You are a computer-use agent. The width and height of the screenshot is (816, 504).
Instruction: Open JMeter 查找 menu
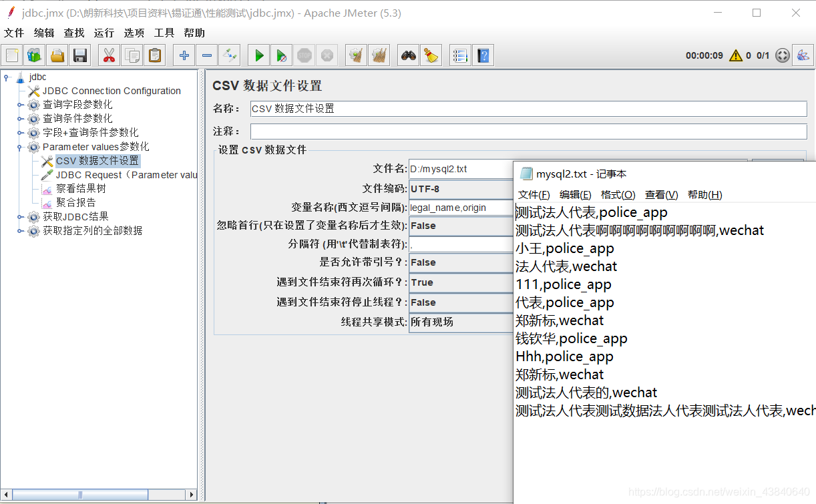point(74,33)
